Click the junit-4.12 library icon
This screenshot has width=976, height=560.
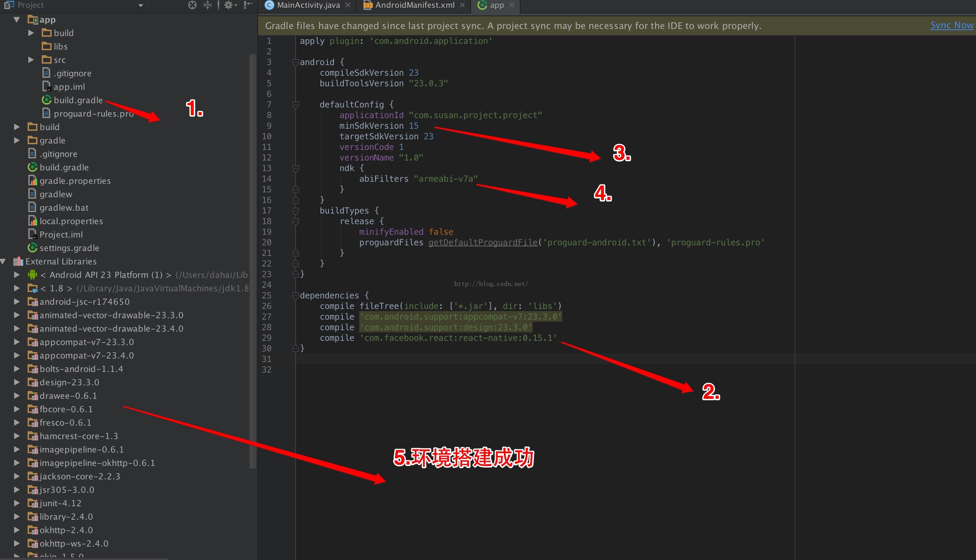[x=33, y=504]
